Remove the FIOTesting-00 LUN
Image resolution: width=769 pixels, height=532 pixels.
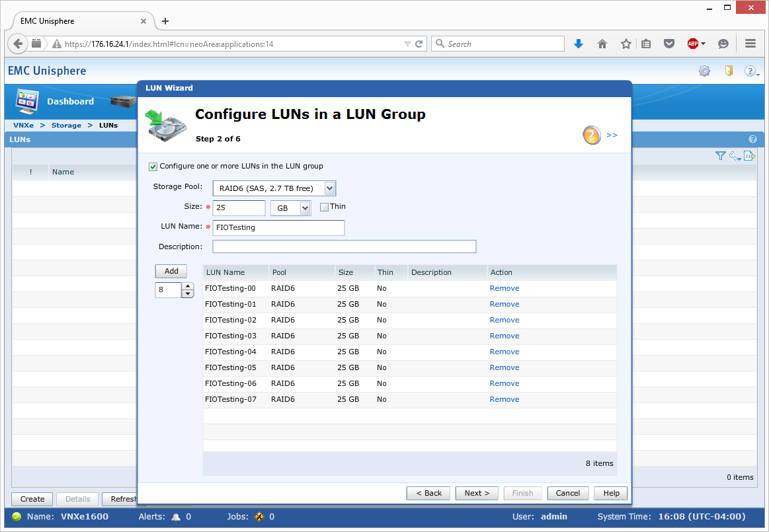504,288
